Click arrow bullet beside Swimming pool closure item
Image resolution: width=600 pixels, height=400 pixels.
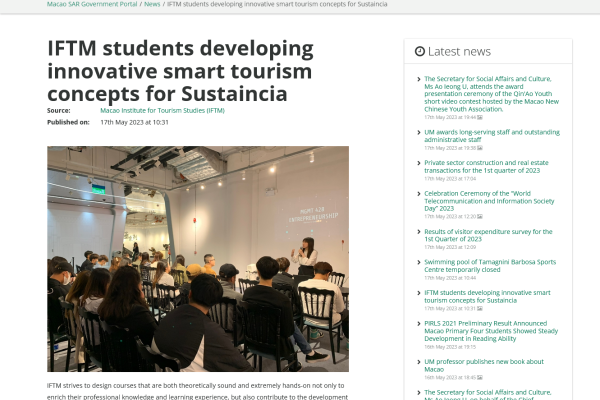pyautogui.click(x=418, y=262)
